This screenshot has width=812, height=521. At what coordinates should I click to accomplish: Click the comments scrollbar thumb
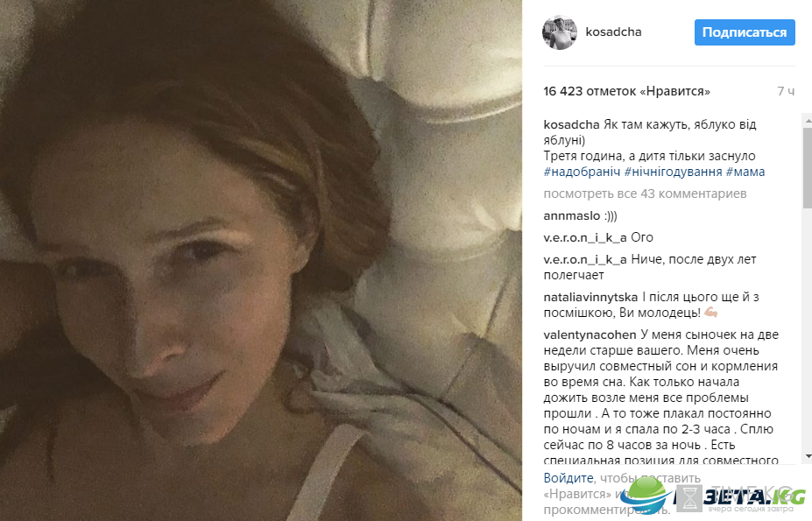808,166
